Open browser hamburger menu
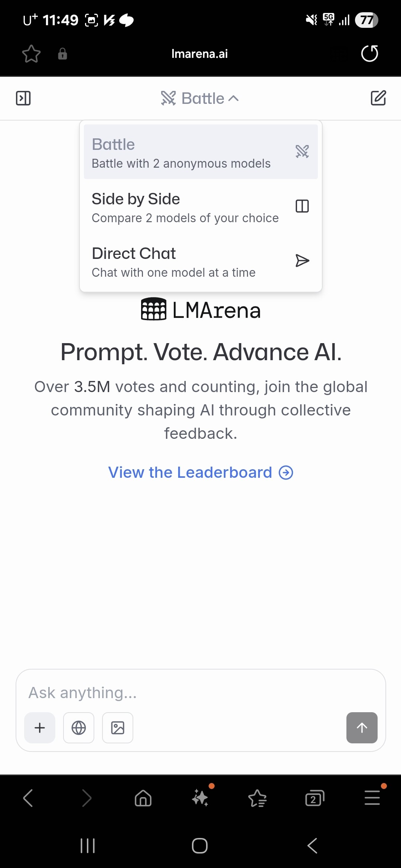The height and width of the screenshot is (868, 401). tap(372, 798)
